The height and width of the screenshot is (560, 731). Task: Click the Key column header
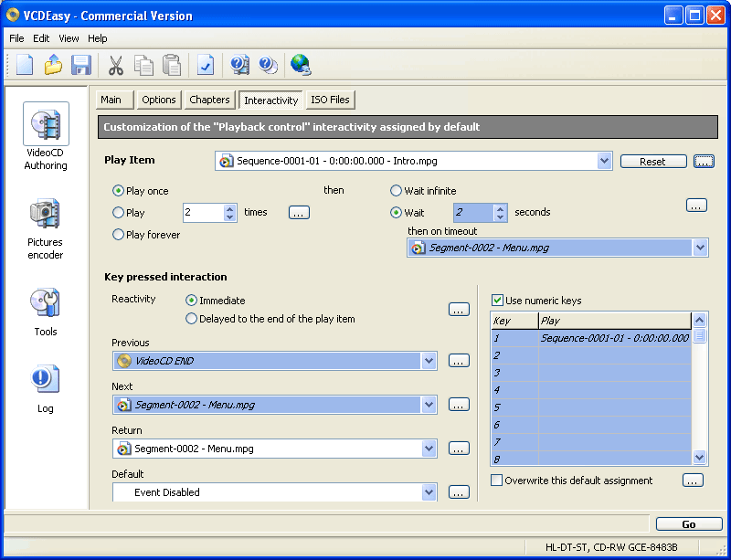click(514, 321)
